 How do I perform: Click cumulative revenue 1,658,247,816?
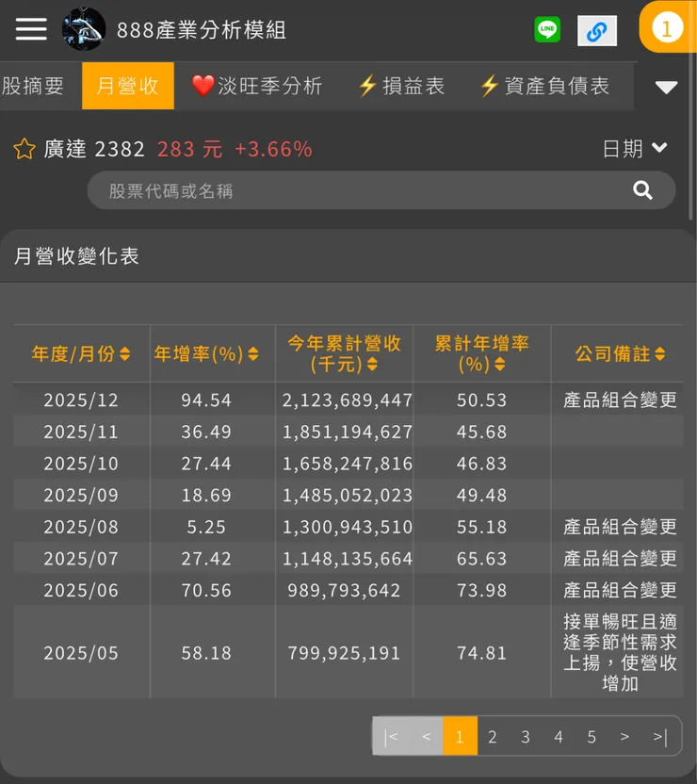point(348,464)
